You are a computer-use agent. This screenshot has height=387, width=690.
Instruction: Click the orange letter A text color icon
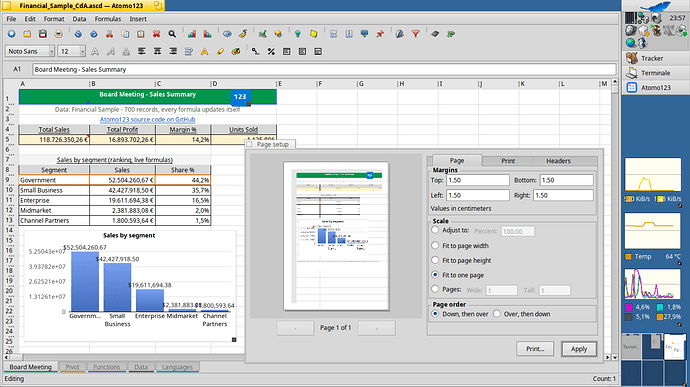[x=204, y=52]
